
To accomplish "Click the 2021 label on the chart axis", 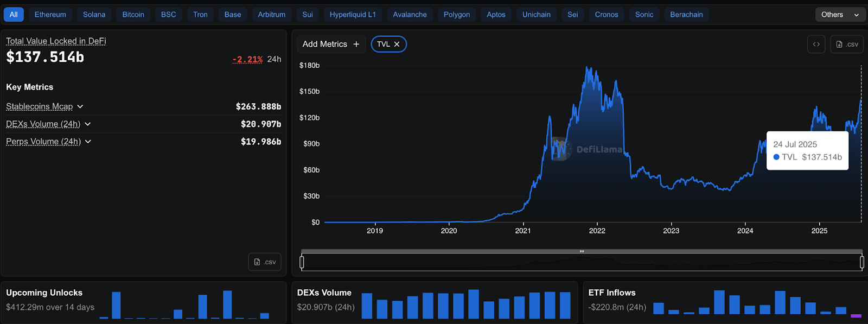I will coord(523,231).
